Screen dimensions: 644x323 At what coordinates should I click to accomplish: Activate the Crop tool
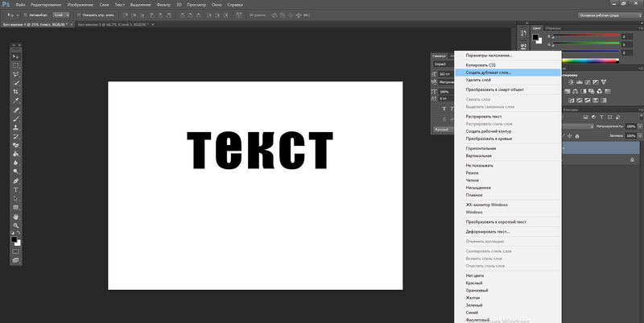click(x=15, y=92)
